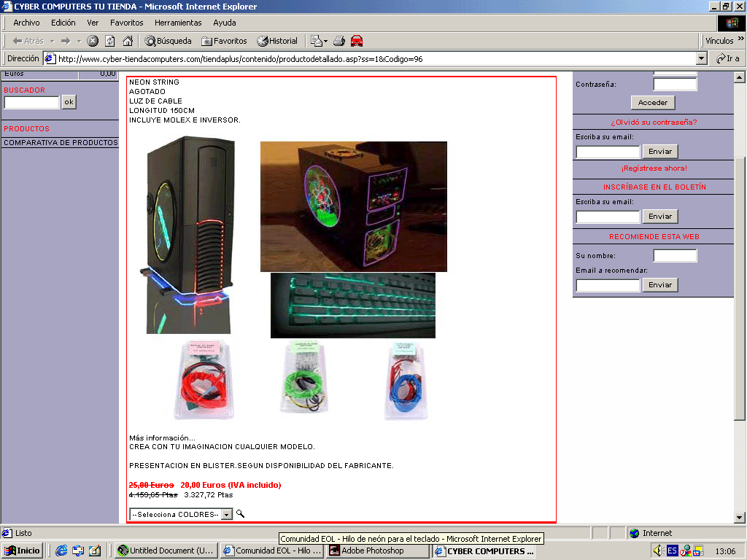Go to the Home page icon
Image resolution: width=747 pixels, height=560 pixels.
[128, 41]
